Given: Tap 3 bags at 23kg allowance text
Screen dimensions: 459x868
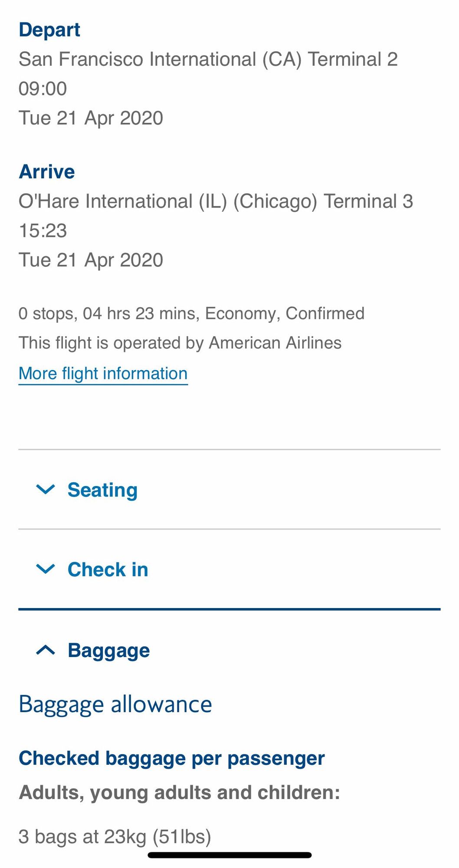Looking at the screenshot, I should [x=115, y=836].
